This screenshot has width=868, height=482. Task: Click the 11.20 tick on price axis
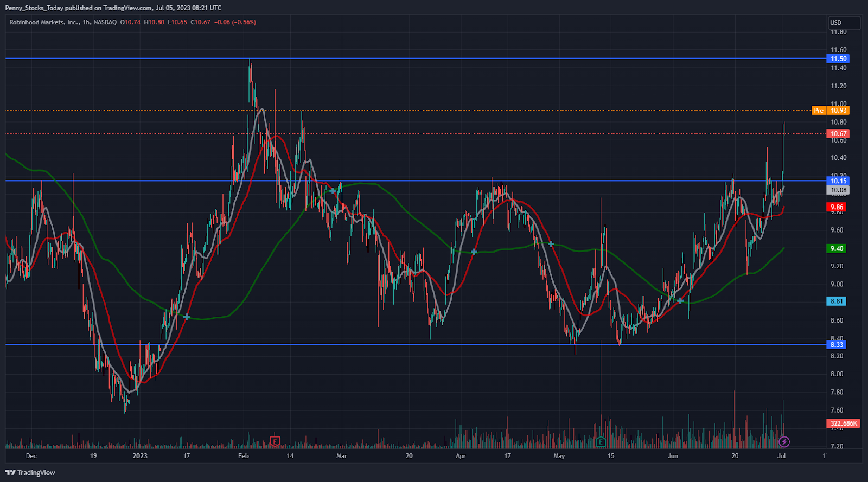tap(839, 86)
